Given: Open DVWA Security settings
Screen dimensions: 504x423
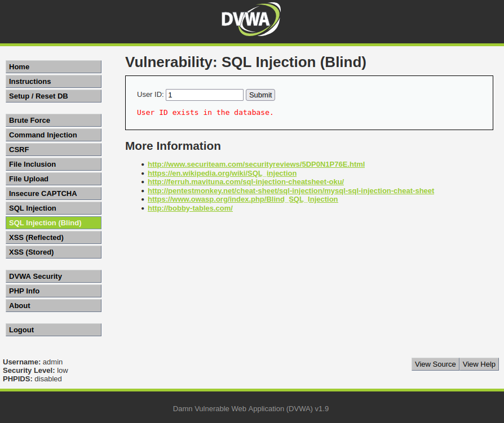Looking at the screenshot, I should pos(54,277).
